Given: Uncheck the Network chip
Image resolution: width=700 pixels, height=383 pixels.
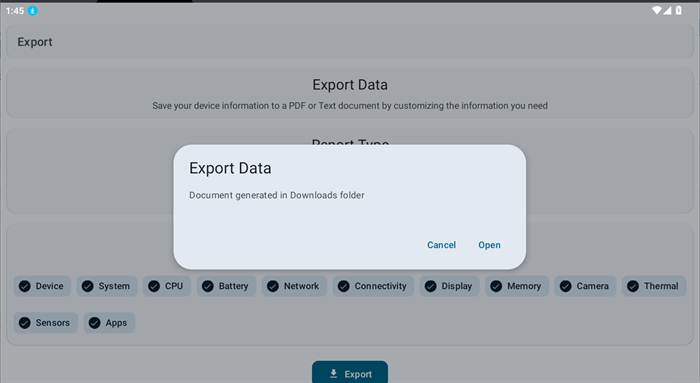Looking at the screenshot, I should tap(294, 286).
